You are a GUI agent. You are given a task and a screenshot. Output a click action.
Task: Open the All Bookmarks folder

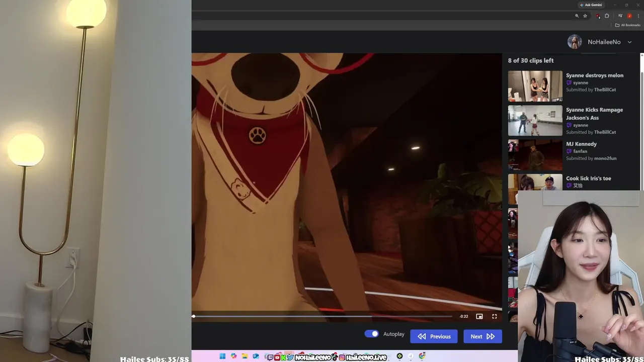pyautogui.click(x=628, y=25)
